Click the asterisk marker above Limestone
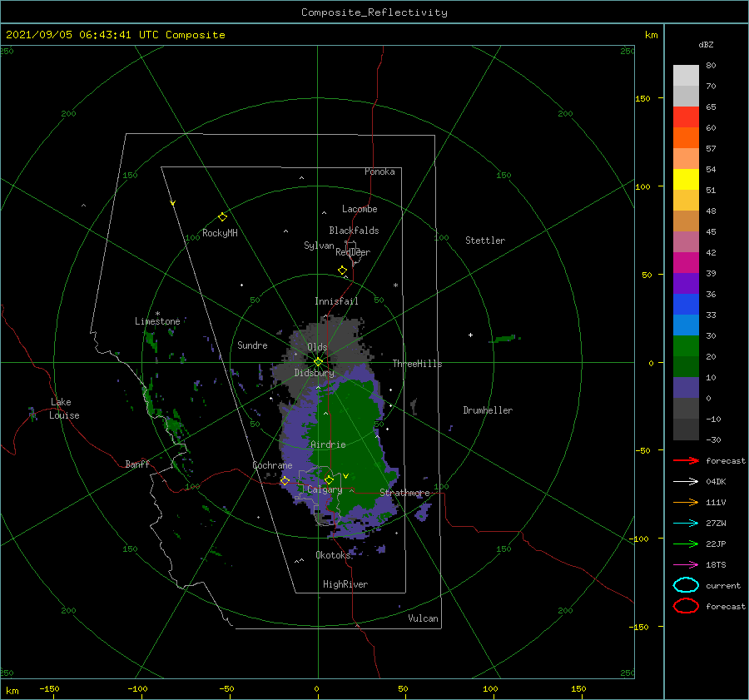This screenshot has width=749, height=700. 157,314
